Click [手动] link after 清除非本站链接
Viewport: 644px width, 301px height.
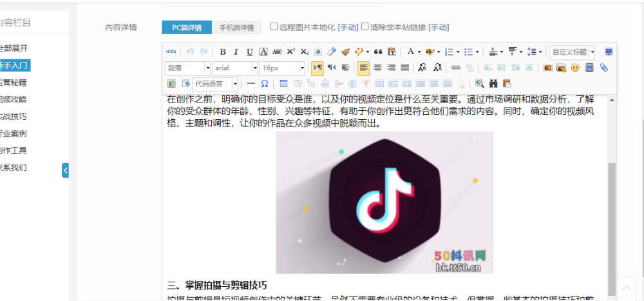click(x=439, y=28)
